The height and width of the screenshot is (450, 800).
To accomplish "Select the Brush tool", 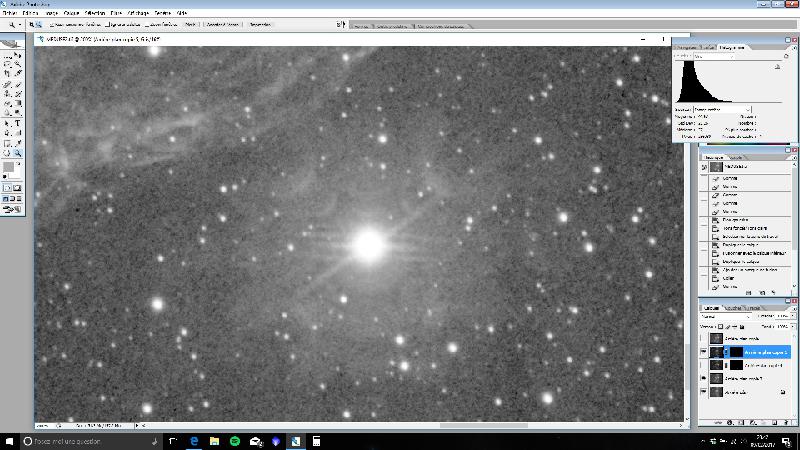I will (18, 85).
